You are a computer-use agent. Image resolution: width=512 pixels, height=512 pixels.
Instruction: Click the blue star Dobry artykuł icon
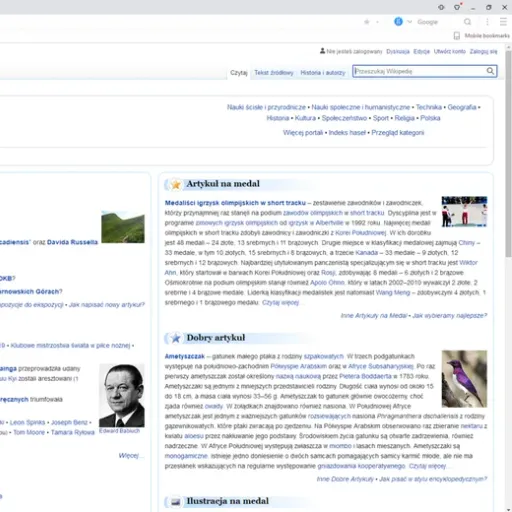(x=176, y=338)
